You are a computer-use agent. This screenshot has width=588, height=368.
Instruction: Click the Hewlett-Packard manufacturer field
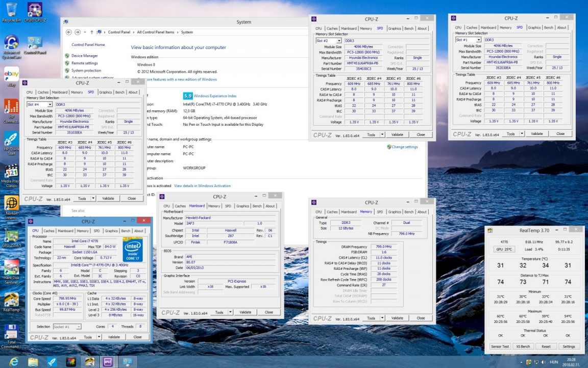tap(231, 218)
